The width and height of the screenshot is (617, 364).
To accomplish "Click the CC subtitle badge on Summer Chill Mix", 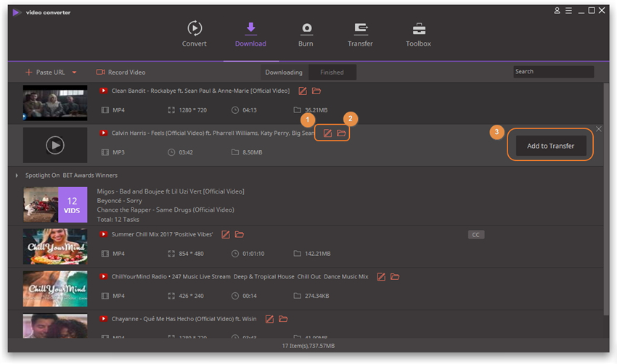I will (475, 235).
